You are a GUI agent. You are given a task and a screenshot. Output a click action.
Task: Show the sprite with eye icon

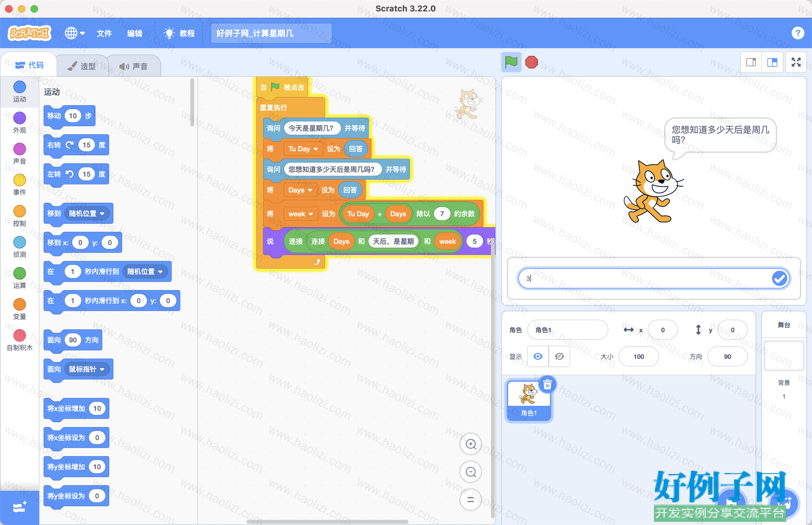click(538, 356)
